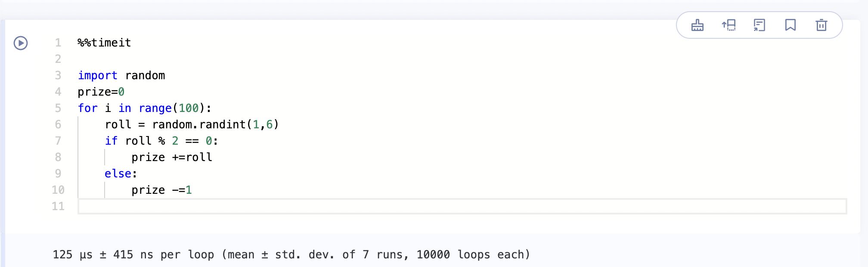Run the cell with the play button
This screenshot has height=267, width=868.
[x=21, y=43]
